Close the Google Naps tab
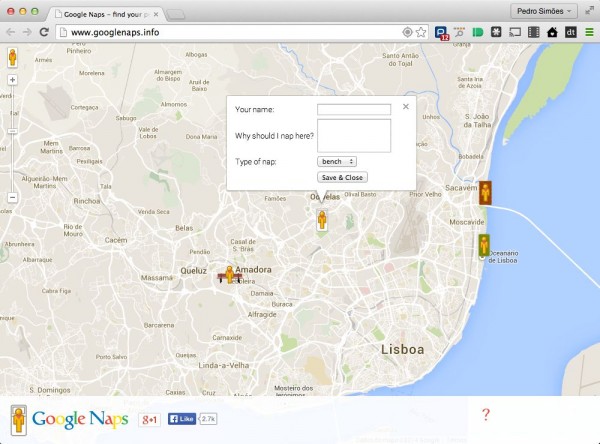The height and width of the screenshot is (444, 600). [156, 15]
